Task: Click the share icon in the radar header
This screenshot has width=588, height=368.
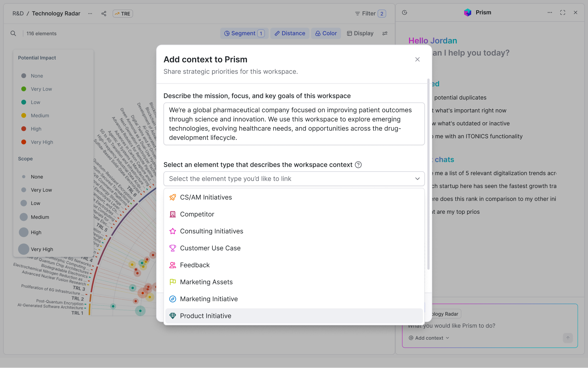Action: pyautogui.click(x=104, y=14)
